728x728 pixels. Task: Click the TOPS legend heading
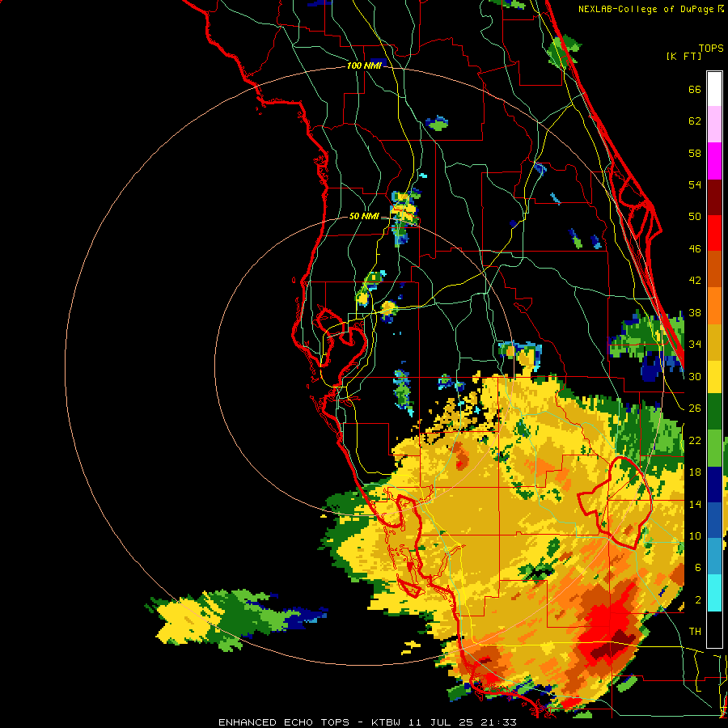click(711, 48)
